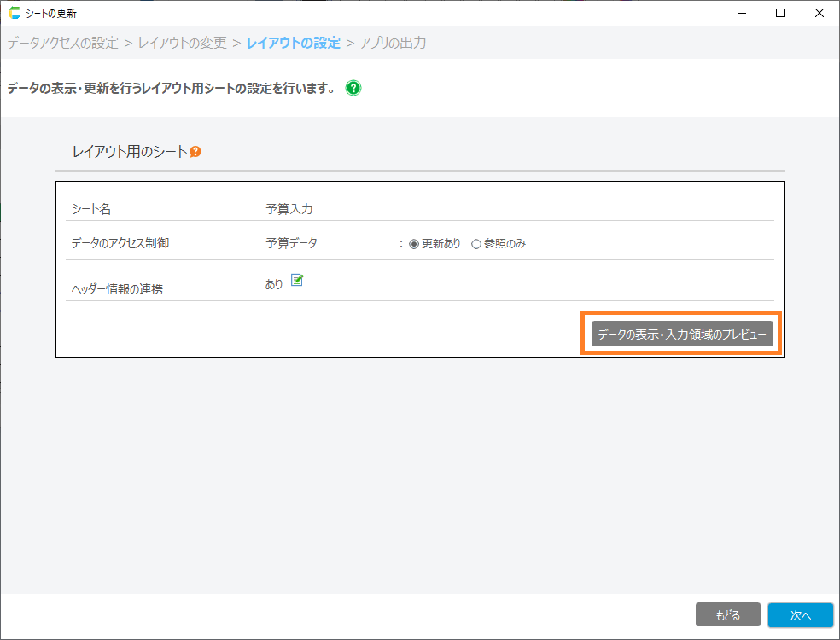
Task: Proceed with the 次へ button
Action: (799, 614)
